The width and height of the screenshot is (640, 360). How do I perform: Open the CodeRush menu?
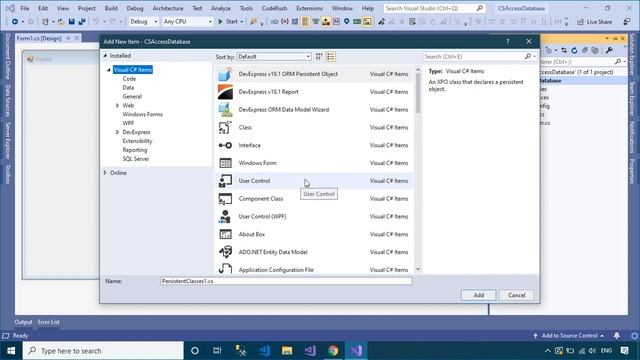coord(274,8)
